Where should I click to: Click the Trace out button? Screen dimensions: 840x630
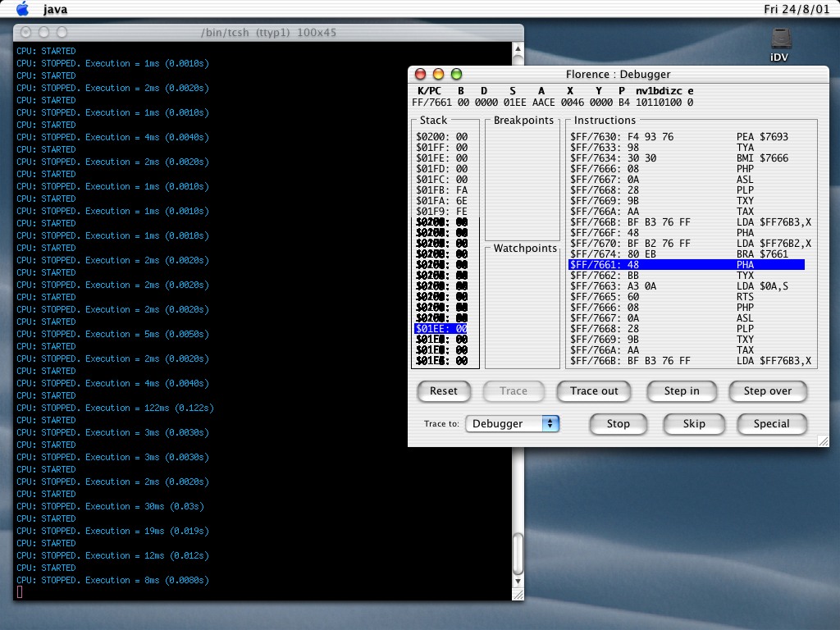click(x=594, y=391)
